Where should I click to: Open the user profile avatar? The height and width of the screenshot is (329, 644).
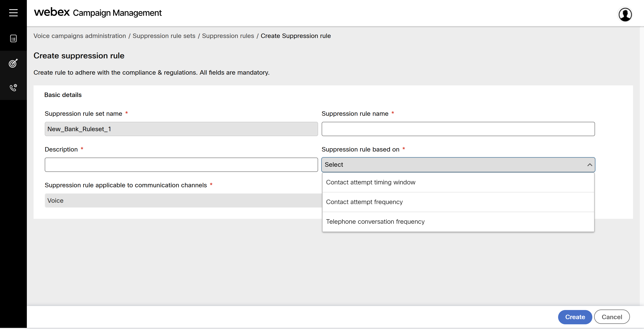pyautogui.click(x=625, y=15)
